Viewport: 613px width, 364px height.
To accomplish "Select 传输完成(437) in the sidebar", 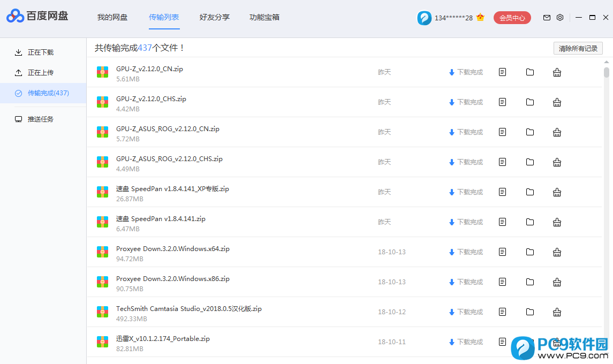I will pos(43,93).
